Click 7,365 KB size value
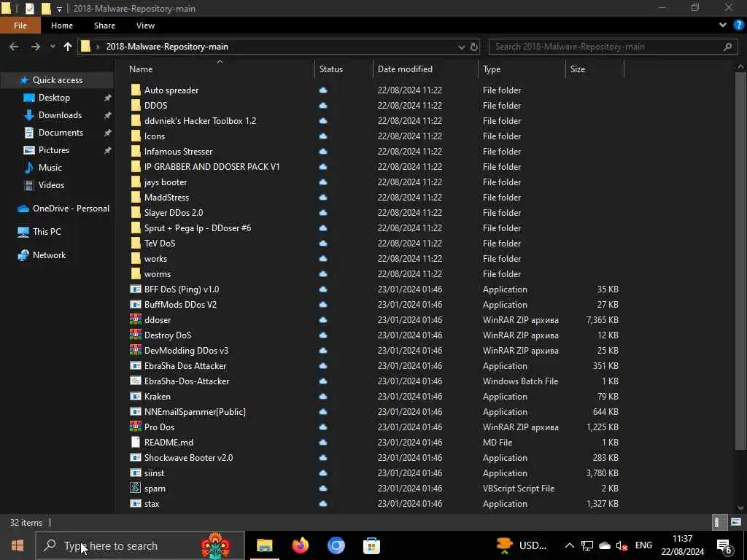747x560 pixels. point(602,320)
